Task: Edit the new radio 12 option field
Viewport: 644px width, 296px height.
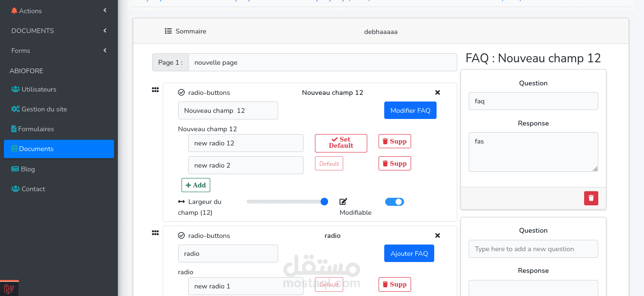Action: 246,143
